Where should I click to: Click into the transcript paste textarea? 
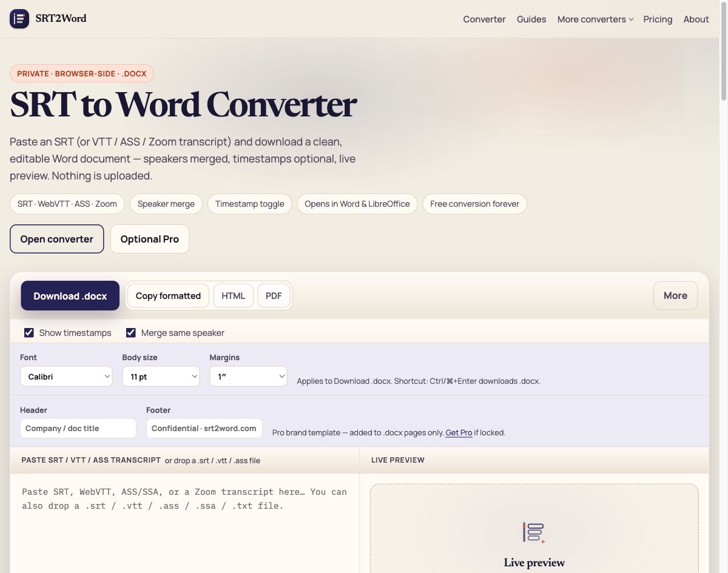click(184, 523)
